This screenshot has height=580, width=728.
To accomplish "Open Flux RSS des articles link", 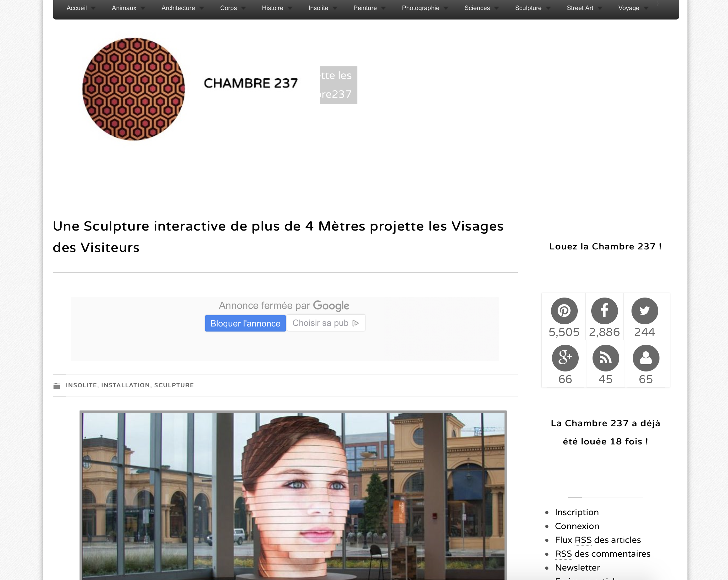I will (598, 540).
